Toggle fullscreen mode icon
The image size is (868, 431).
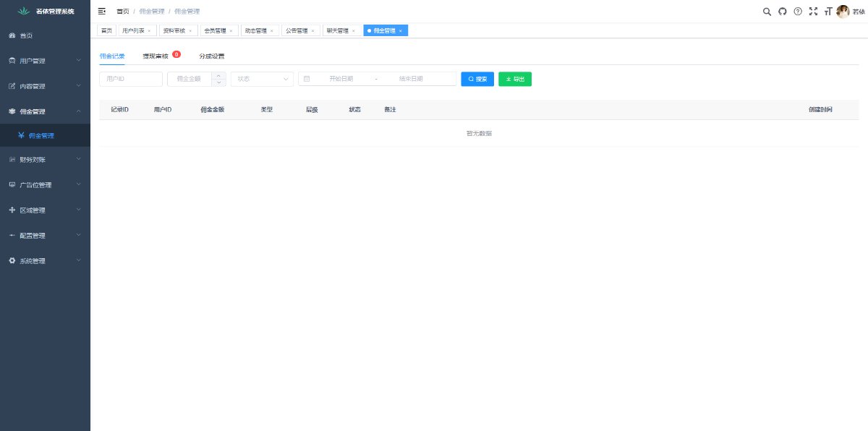click(x=813, y=12)
